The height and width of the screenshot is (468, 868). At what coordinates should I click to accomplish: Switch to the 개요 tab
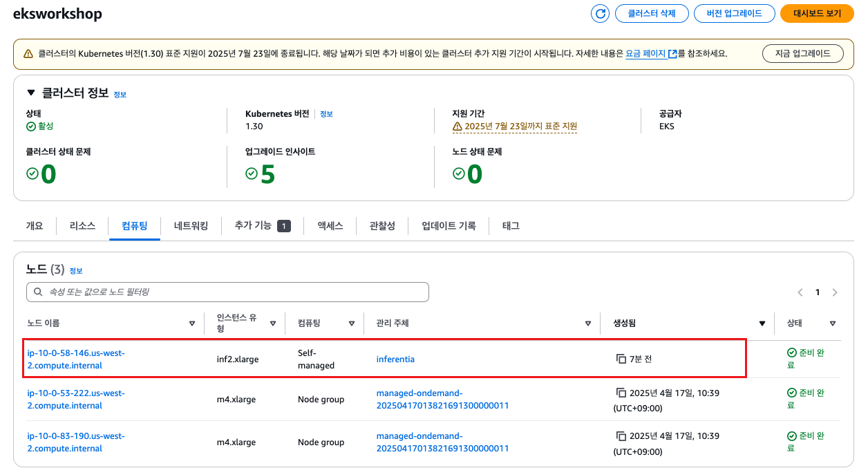click(35, 225)
